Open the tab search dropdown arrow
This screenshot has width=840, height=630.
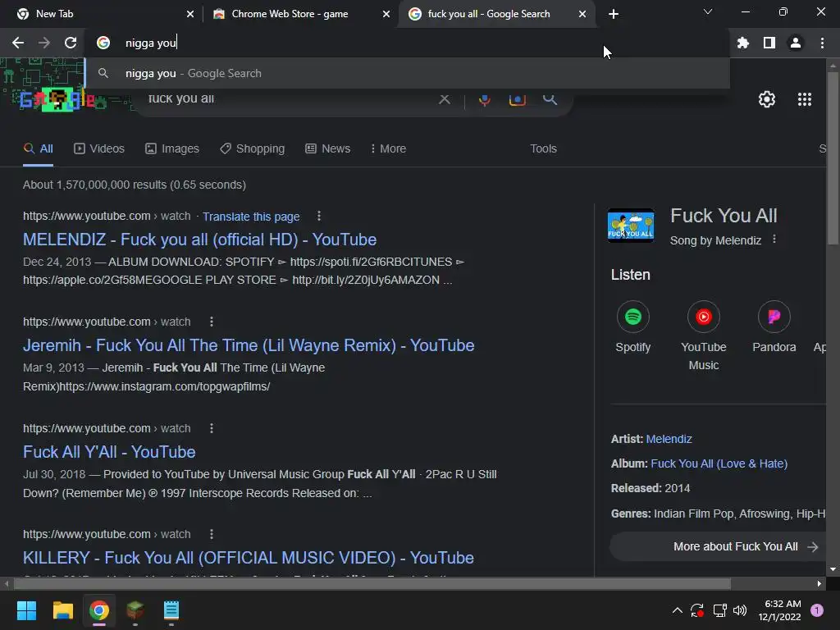[708, 11]
